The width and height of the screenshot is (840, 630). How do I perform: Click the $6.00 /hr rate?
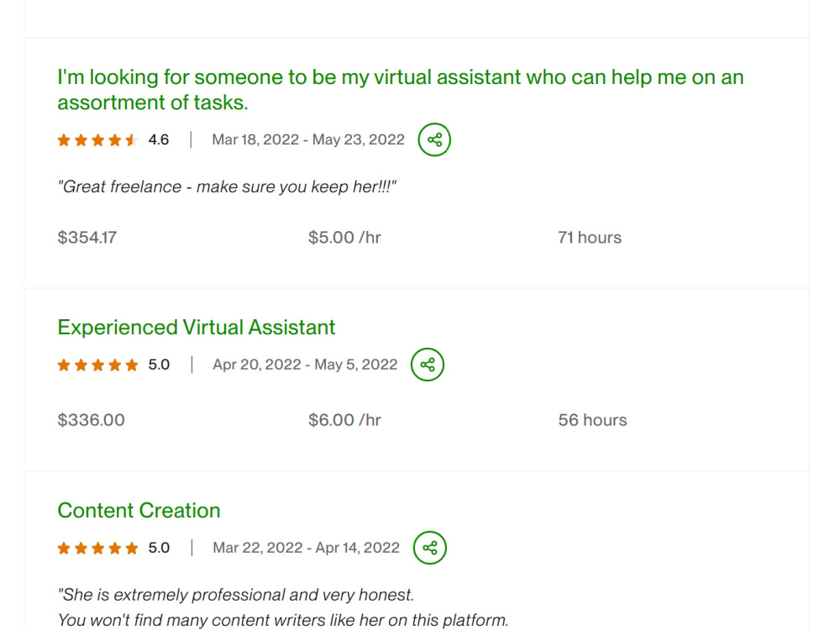[344, 420]
